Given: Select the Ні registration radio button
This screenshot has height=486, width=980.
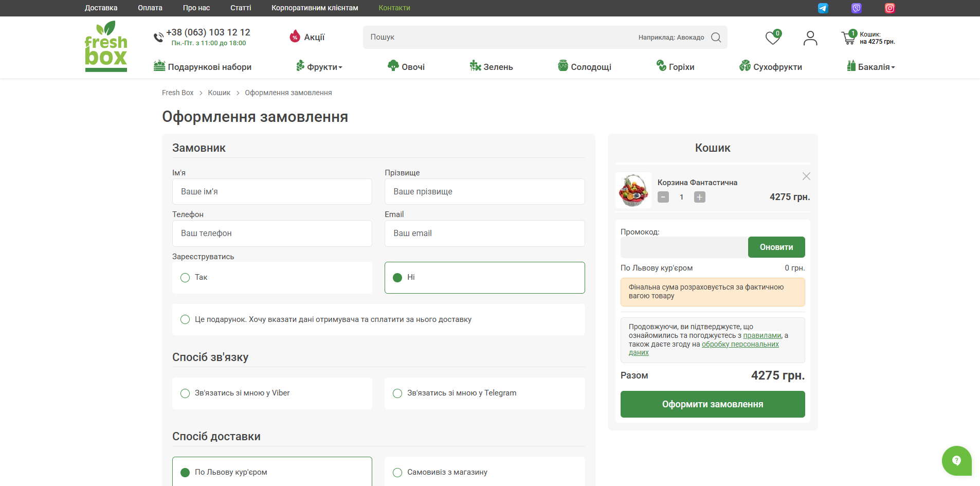Looking at the screenshot, I should tap(397, 278).
